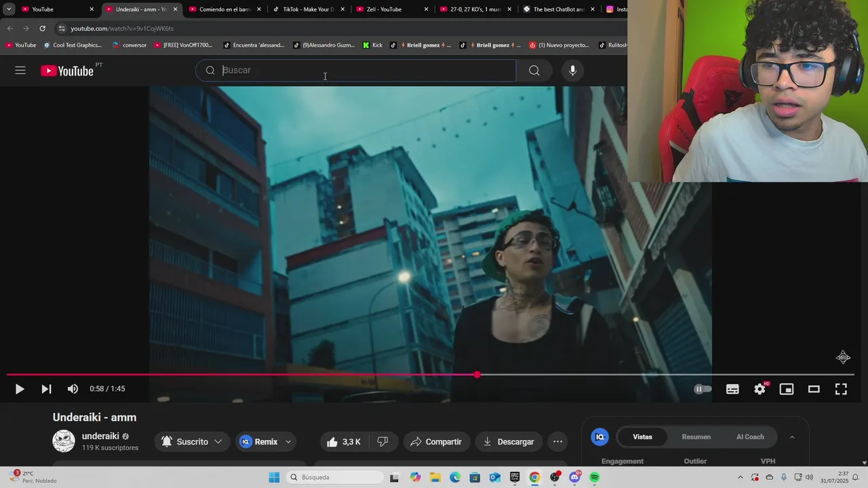This screenshot has width=868, height=488.
Task: Mute the video volume
Action: point(73,389)
